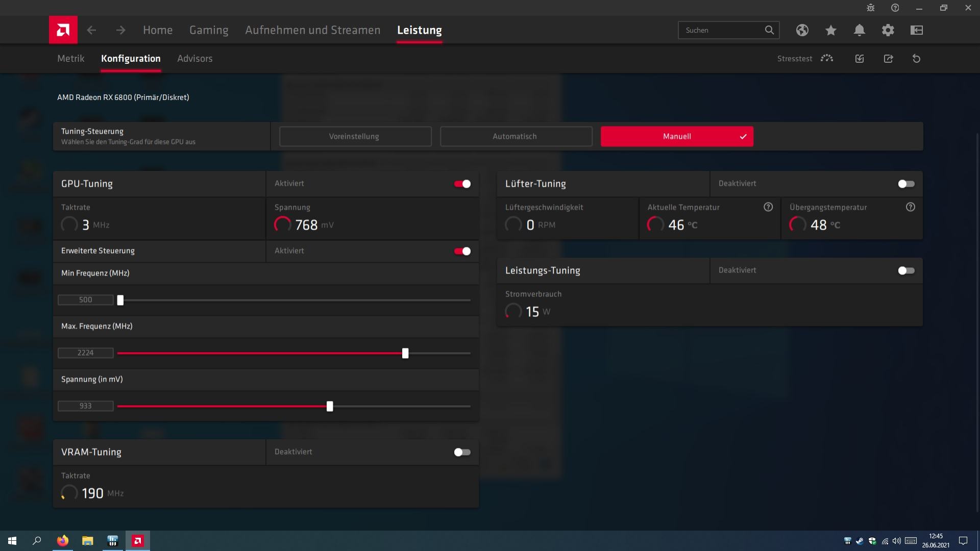Open the Gaming tab
This screenshot has width=980, height=551.
pyautogui.click(x=209, y=30)
